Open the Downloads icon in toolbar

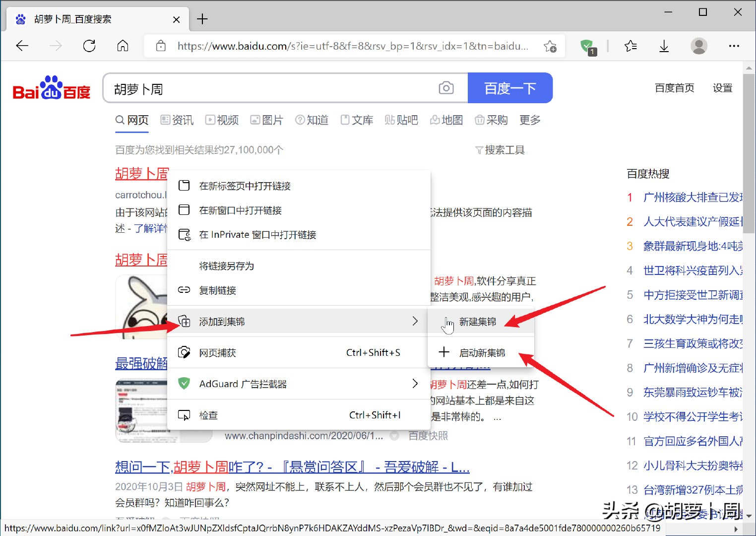[x=664, y=46]
